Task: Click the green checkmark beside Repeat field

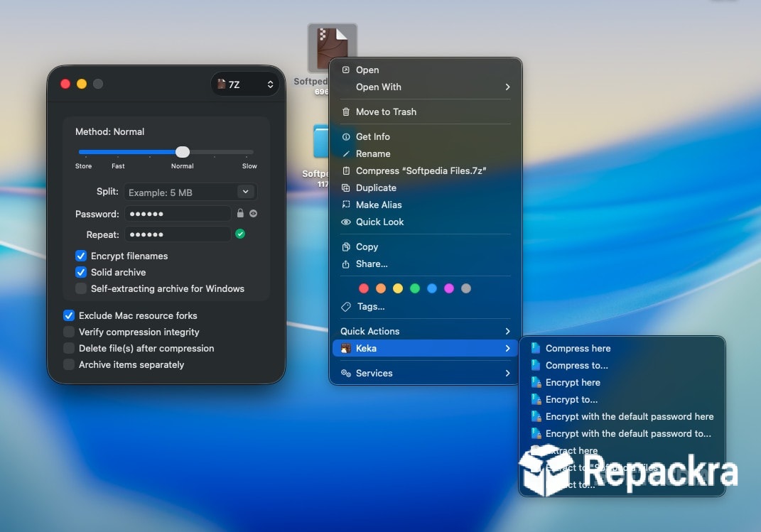Action: pos(239,234)
